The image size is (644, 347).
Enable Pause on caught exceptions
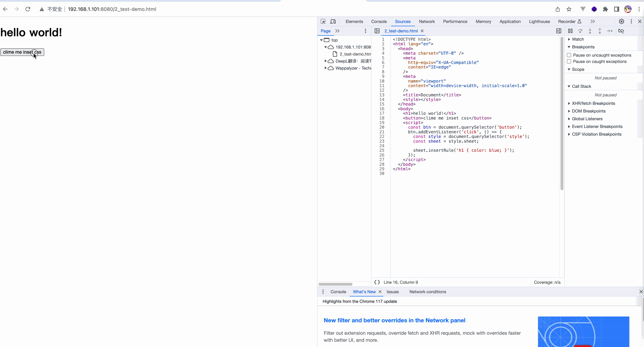click(569, 61)
